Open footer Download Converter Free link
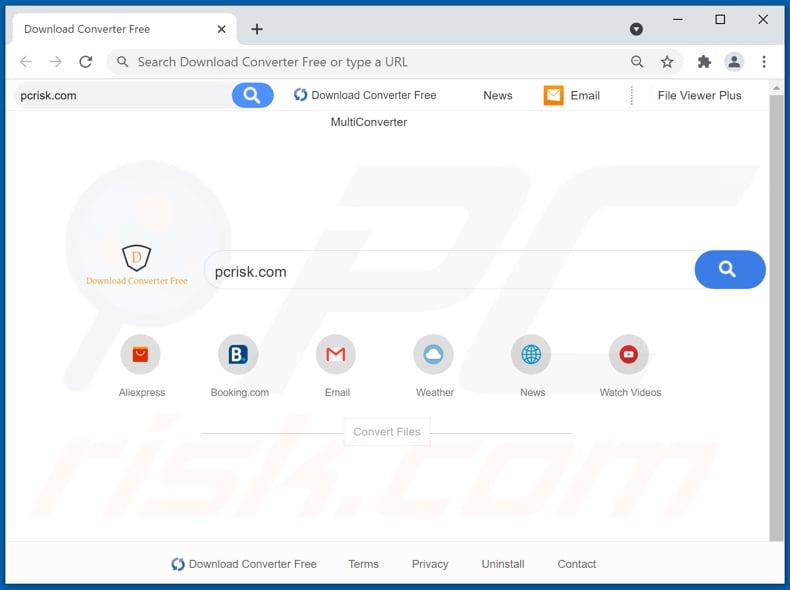The width and height of the screenshot is (790, 590). [x=244, y=564]
